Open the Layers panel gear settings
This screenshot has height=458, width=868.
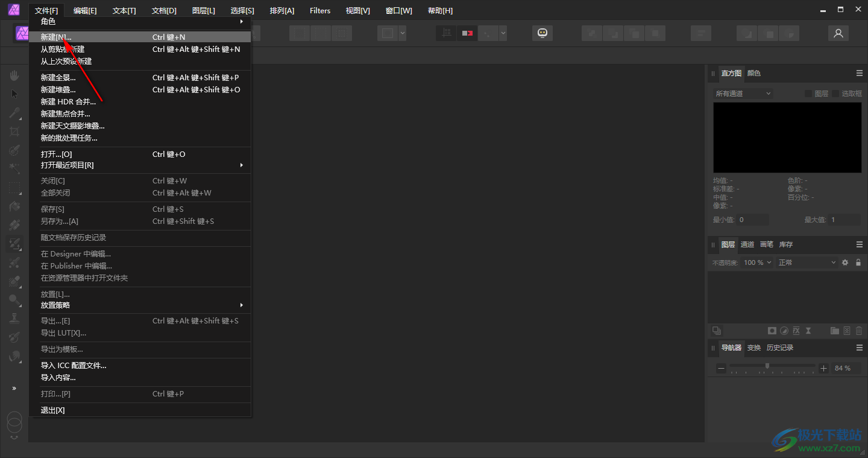tap(845, 262)
